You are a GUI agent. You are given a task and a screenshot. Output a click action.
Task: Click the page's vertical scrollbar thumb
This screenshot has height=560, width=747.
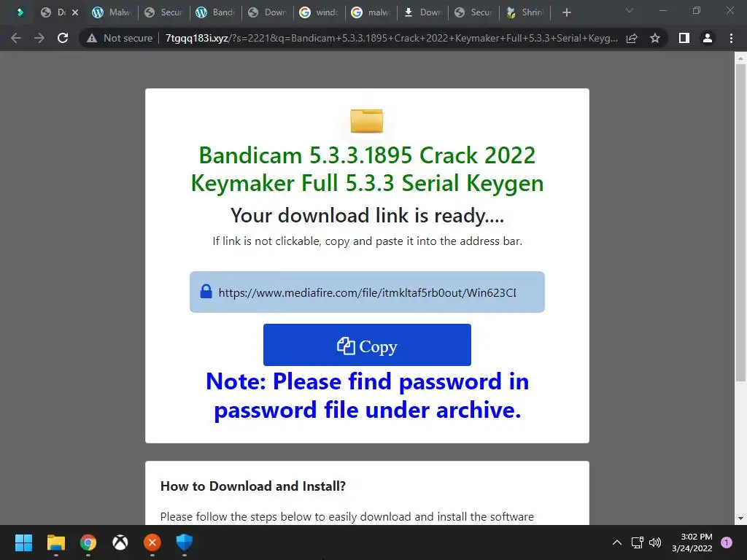click(x=740, y=222)
